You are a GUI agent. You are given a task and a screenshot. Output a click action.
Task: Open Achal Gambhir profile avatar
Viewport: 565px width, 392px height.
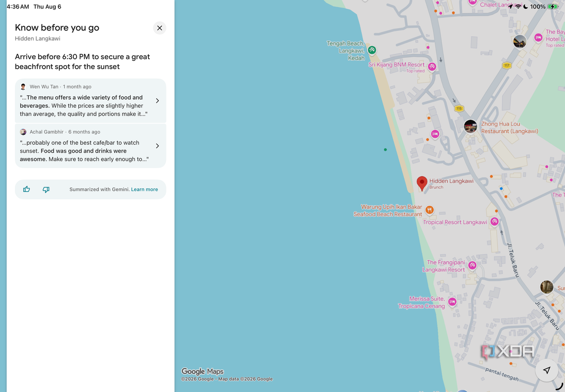[x=23, y=132]
